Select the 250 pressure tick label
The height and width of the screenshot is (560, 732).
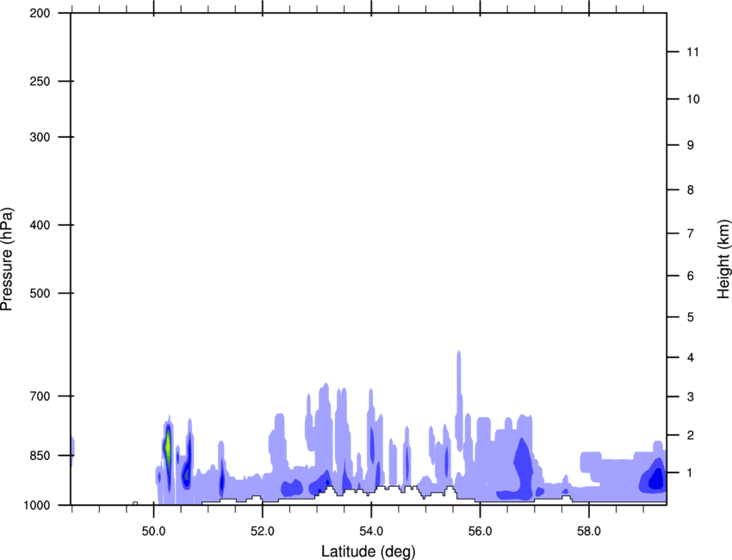click(40, 81)
